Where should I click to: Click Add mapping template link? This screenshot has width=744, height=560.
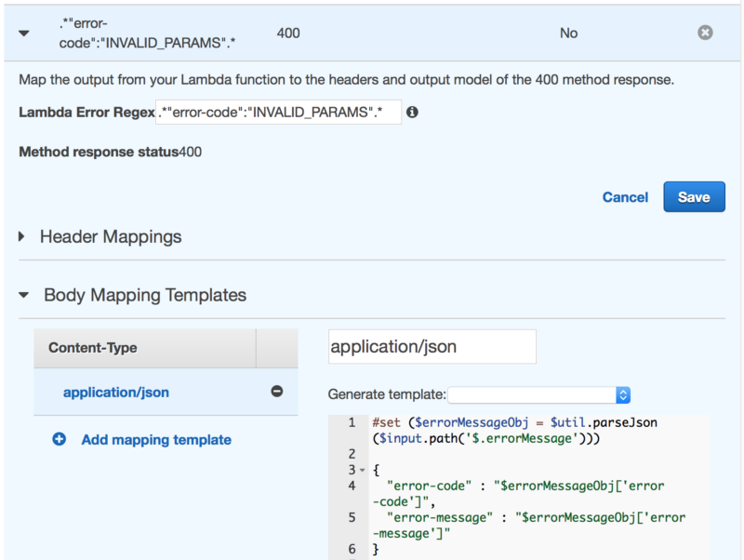156,439
